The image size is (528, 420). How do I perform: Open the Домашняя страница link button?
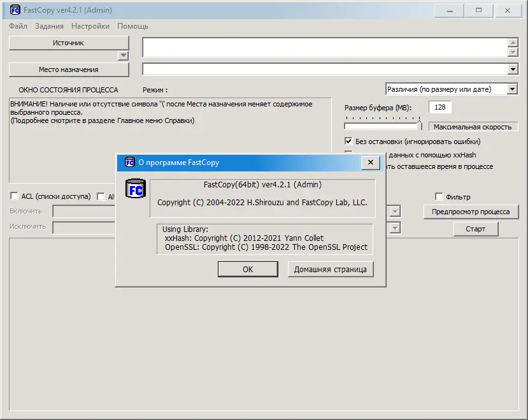(331, 270)
